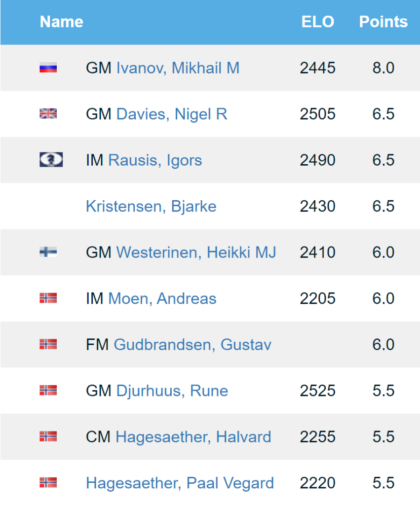View the Gudbrandsen, Gustav player link

192,344
